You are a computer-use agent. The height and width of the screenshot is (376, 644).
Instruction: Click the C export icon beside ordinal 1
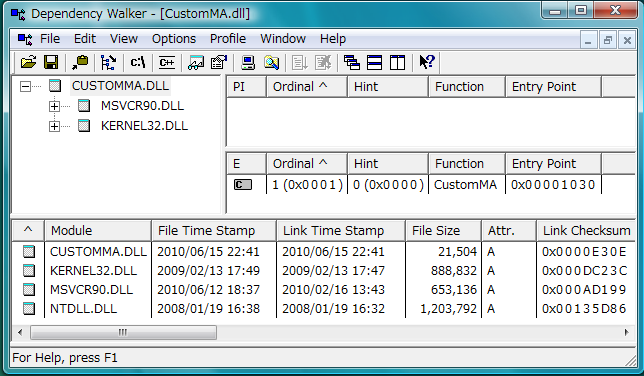click(243, 185)
